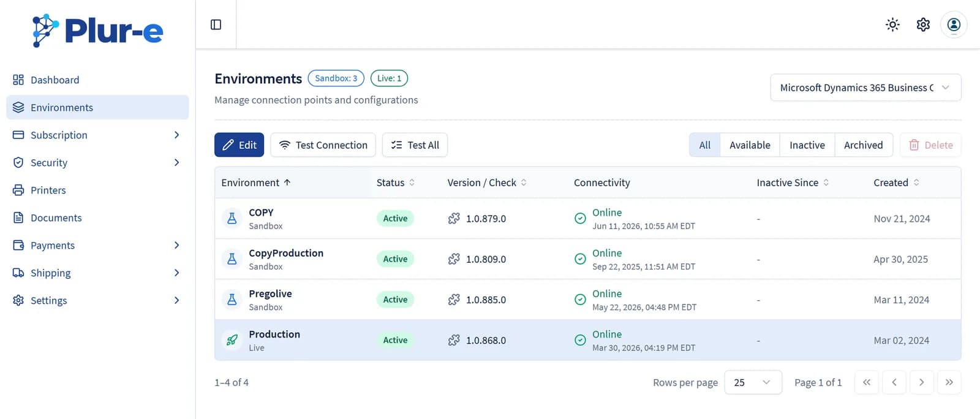Click the CopyProduction flask icon
Screen dimensions: 980x419
coord(232,259)
